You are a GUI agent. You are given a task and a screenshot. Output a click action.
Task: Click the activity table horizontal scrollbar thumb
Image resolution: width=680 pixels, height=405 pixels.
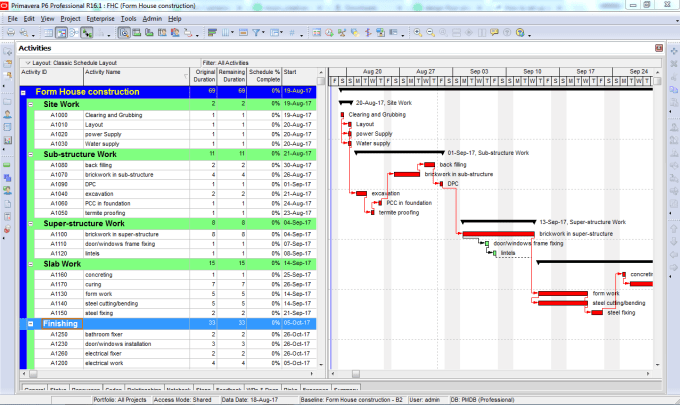pos(33,374)
